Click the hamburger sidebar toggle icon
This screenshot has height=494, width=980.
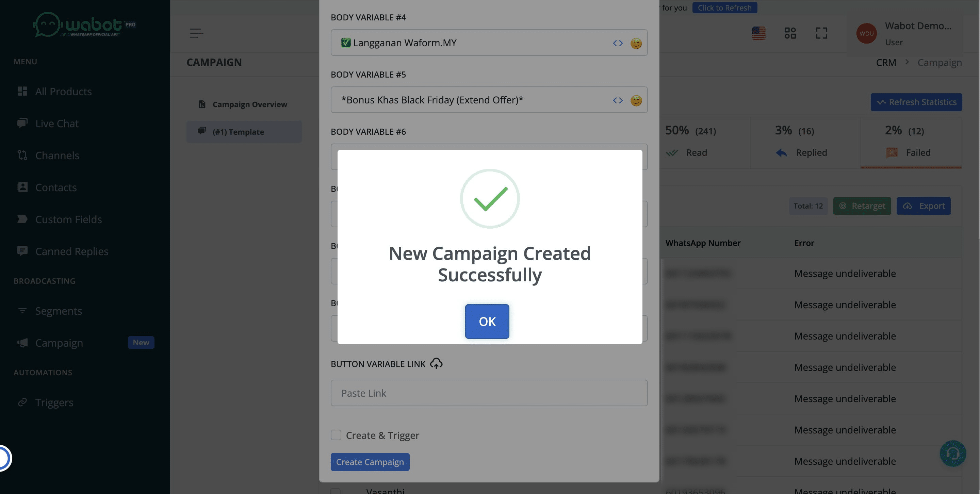[196, 33]
